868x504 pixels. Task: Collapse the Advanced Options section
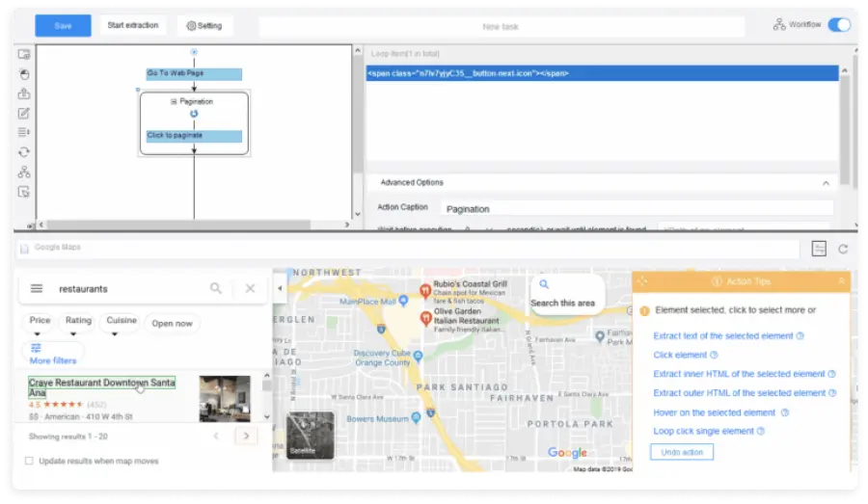[826, 183]
